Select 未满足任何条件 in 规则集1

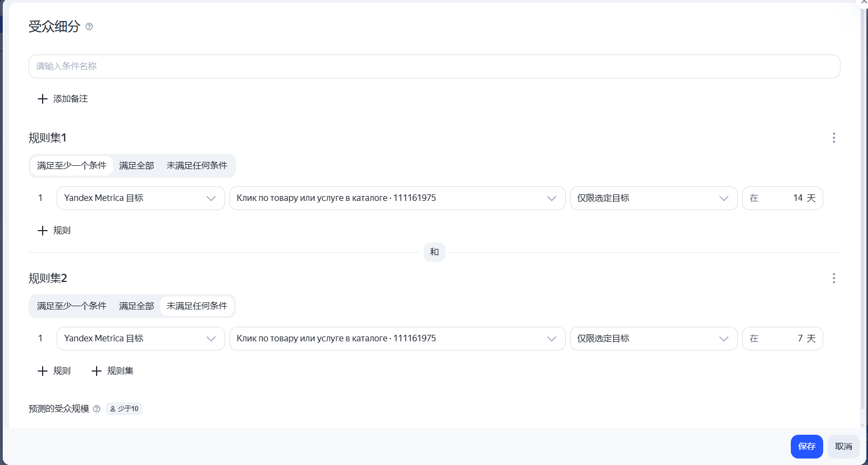click(197, 166)
